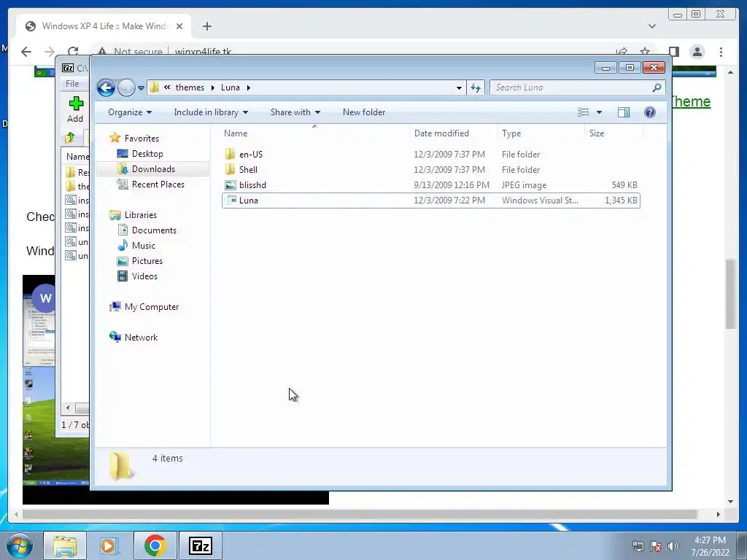
Task: Open Pictures library
Action: 147,261
